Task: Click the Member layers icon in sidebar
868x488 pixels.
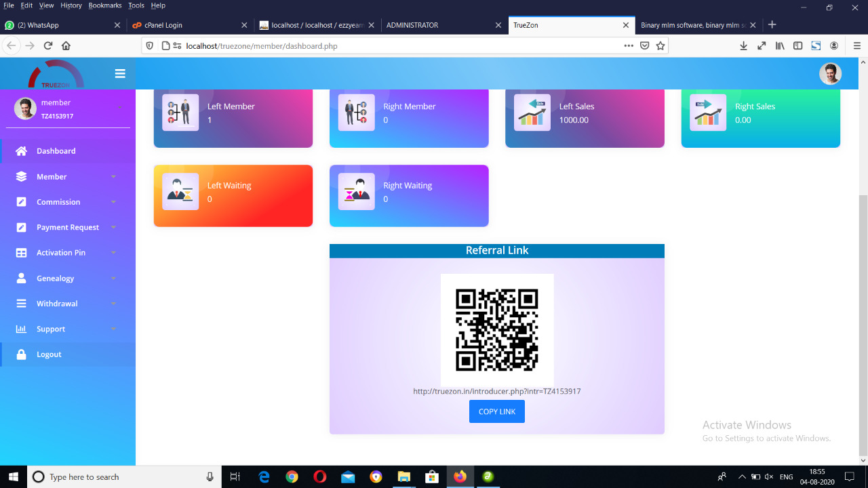Action: coord(21,177)
